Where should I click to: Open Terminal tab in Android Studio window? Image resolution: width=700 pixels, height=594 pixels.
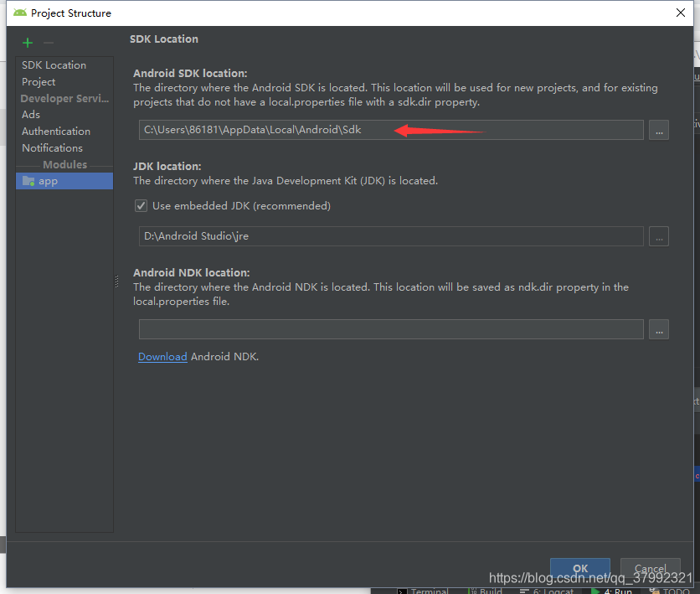coord(423,591)
